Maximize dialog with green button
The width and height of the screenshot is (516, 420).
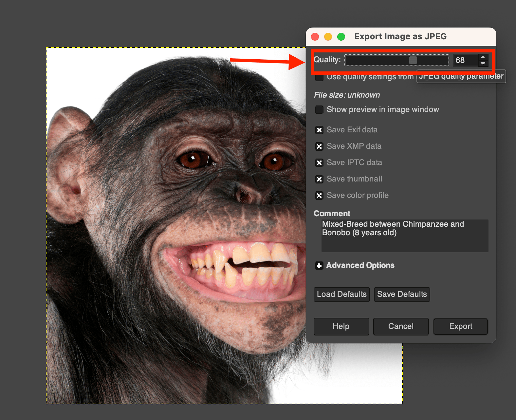click(341, 37)
